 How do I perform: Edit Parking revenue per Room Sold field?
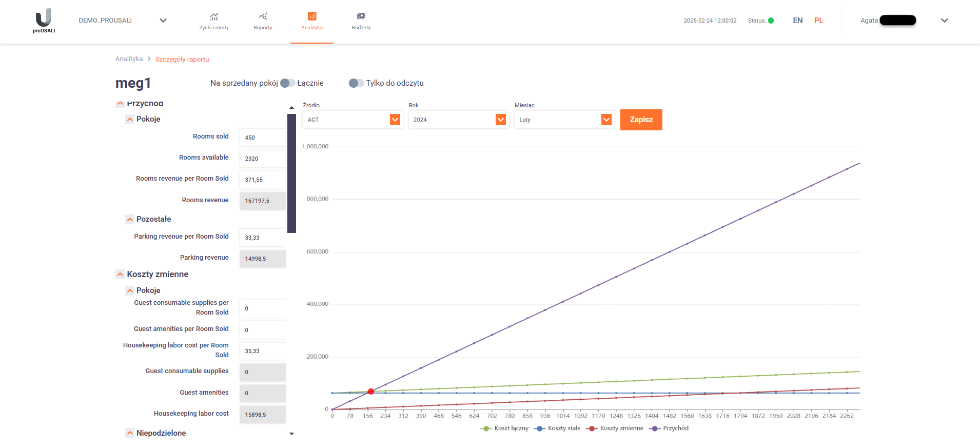pyautogui.click(x=263, y=238)
